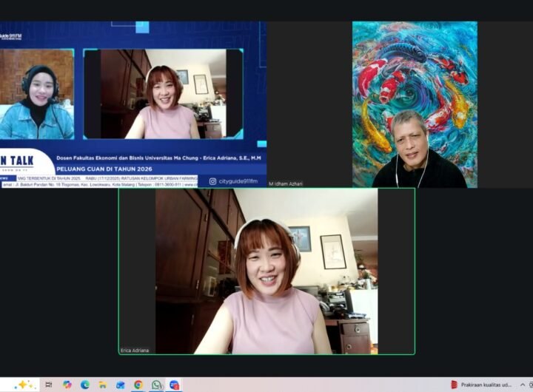This screenshot has height=392, width=533.
Task: Click the Instagram icon beside cityguide911fm
Action: pos(212,181)
